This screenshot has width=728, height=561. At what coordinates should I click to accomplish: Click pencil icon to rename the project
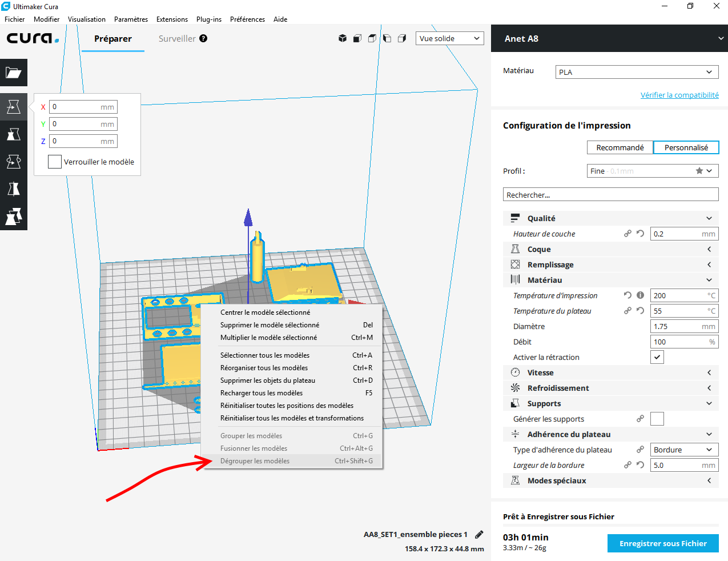(479, 535)
